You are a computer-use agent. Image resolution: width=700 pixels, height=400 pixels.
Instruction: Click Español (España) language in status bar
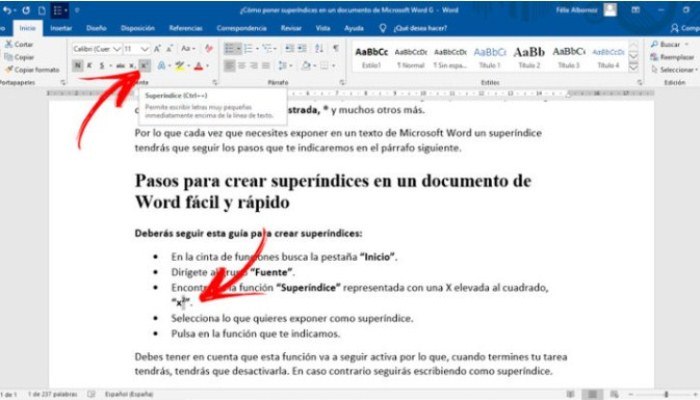click(x=129, y=394)
